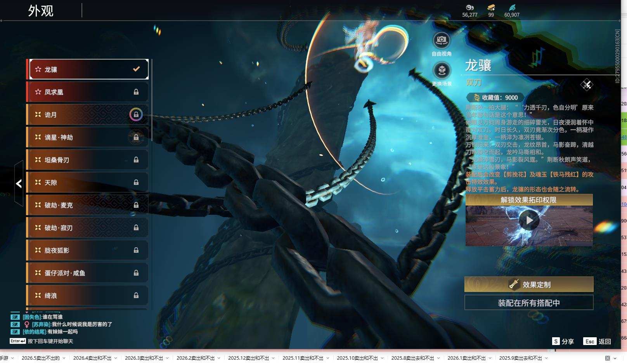This screenshot has width=627, height=364.
Task: Click the red star rarity icon beside 龙骧
Action: click(x=38, y=69)
